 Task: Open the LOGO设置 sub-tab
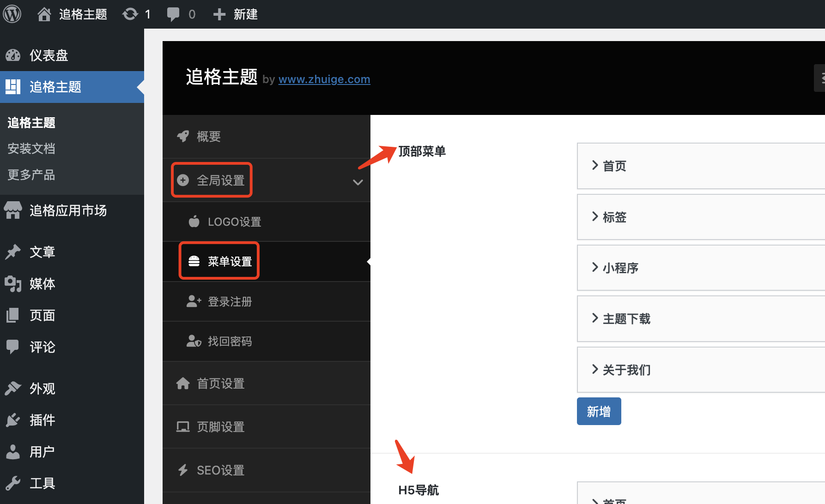click(267, 222)
